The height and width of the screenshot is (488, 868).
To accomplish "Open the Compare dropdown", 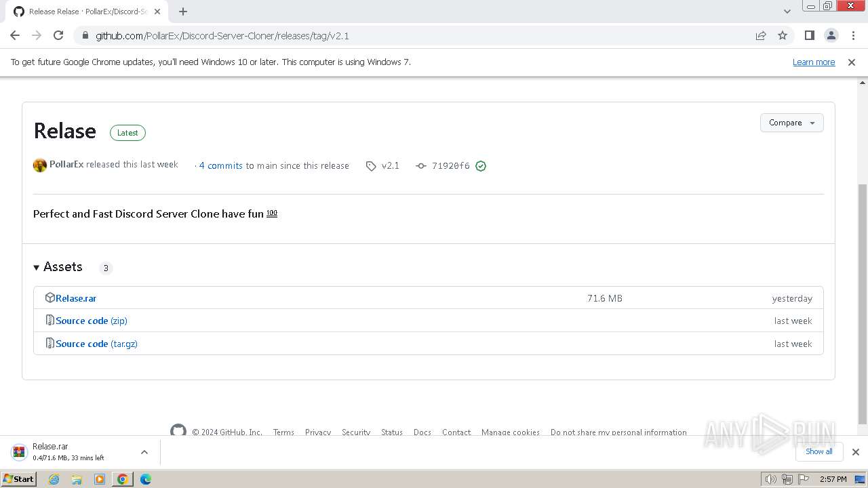I will tap(792, 123).
